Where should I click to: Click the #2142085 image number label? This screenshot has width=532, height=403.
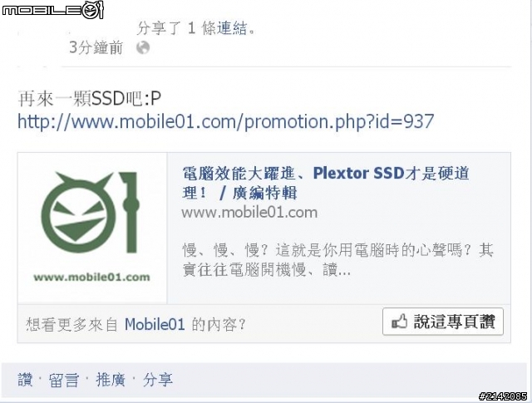point(503,396)
